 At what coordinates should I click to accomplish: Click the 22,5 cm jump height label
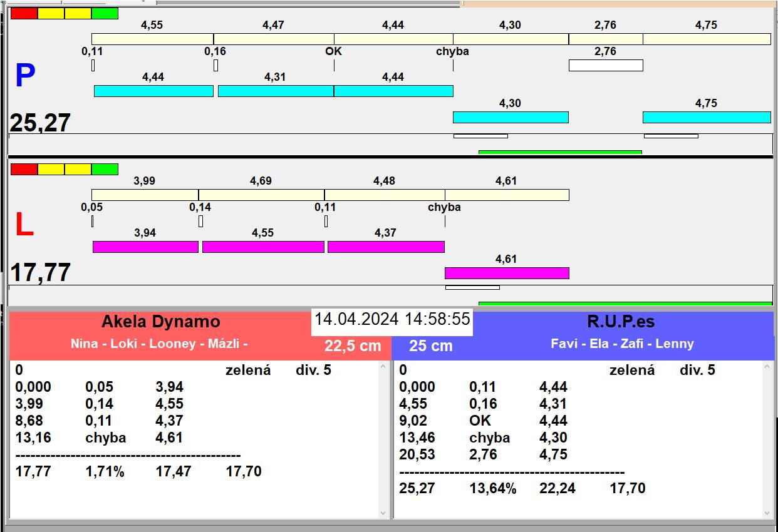click(353, 345)
